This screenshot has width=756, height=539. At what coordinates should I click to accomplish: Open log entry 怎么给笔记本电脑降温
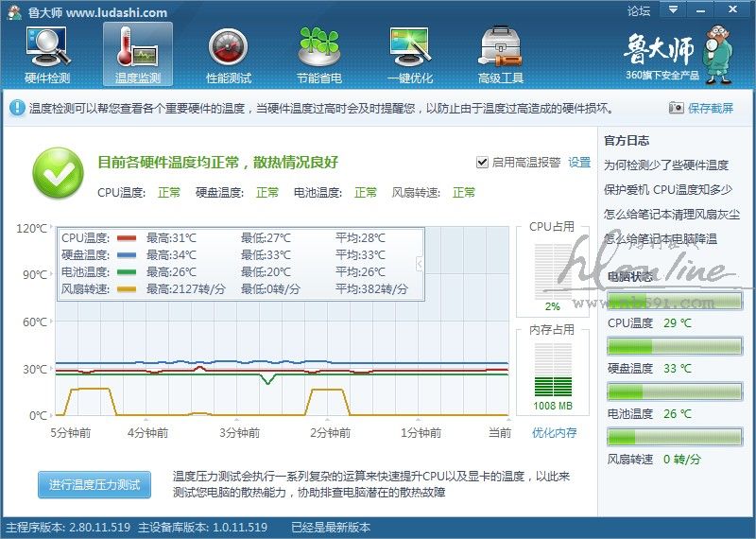tap(661, 238)
